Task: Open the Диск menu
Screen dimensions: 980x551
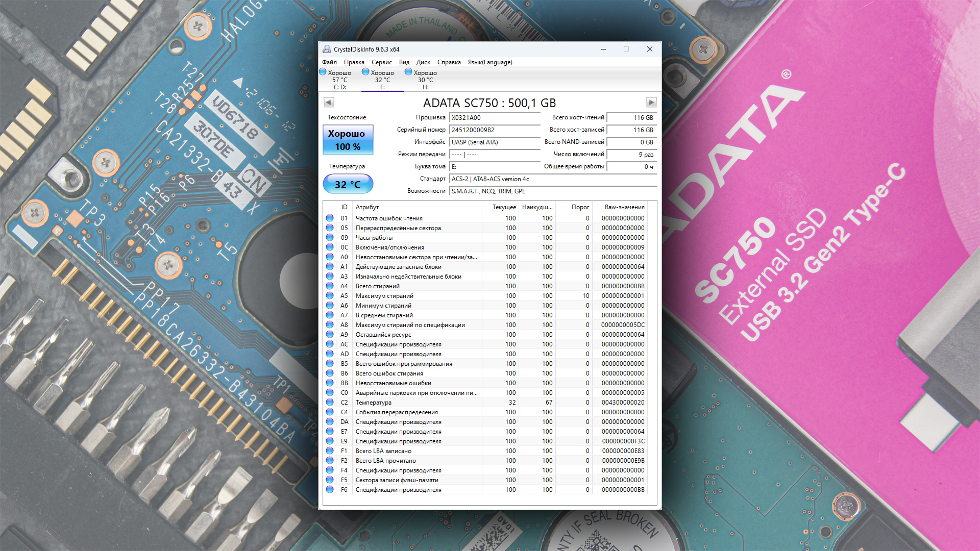Action: coord(423,62)
